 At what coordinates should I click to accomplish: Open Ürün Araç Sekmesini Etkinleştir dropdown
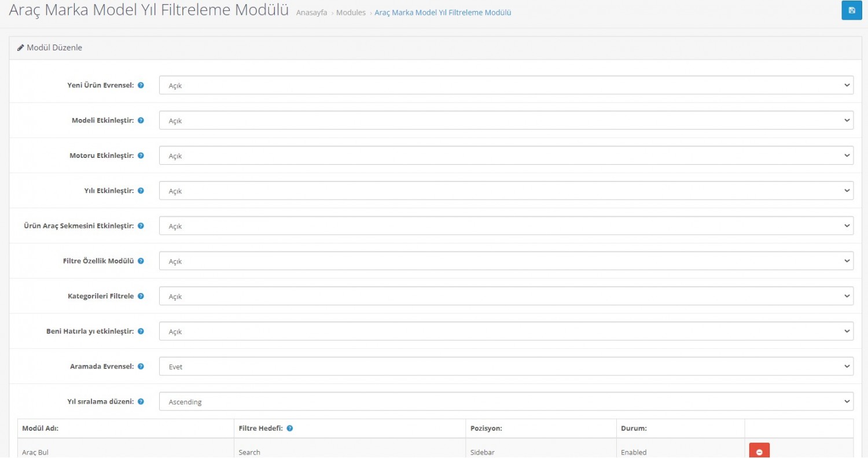click(x=506, y=226)
